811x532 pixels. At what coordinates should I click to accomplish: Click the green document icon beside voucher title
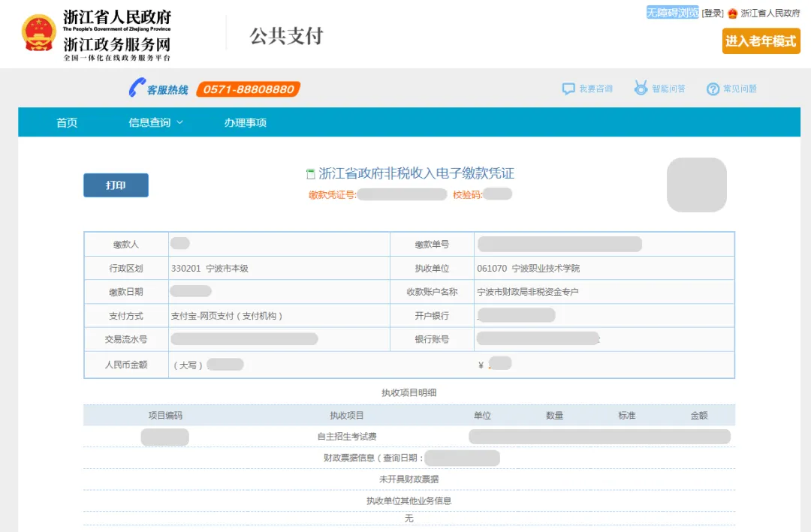[310, 174]
